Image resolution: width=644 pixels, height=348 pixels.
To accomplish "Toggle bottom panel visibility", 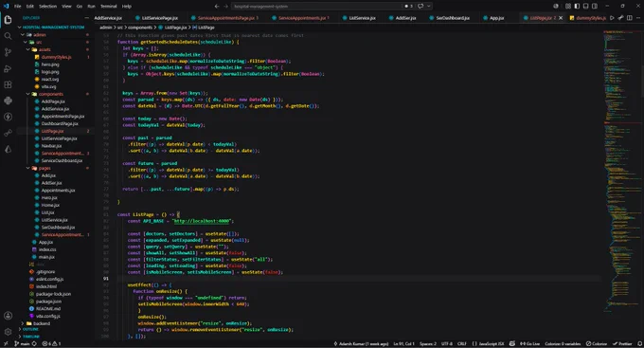I will 585,7.
